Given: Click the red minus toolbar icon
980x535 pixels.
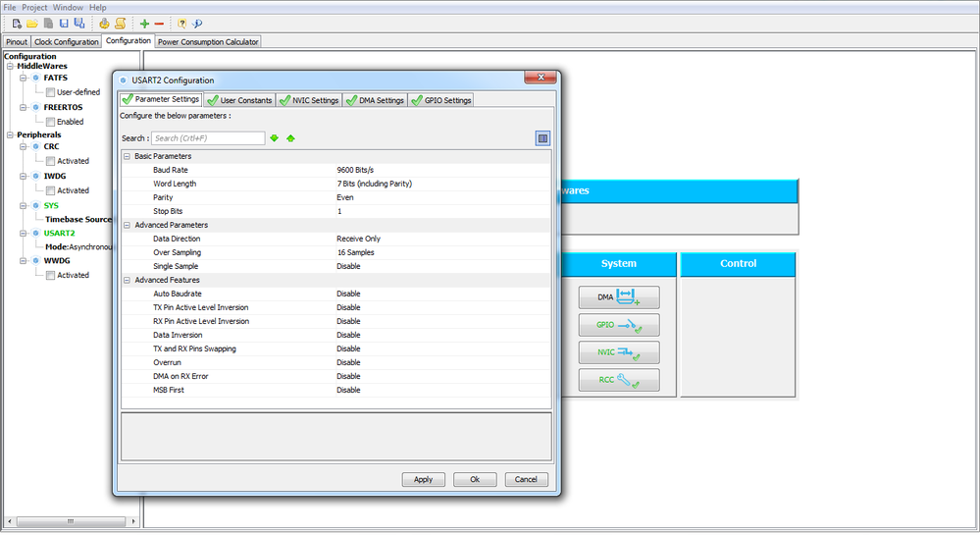Looking at the screenshot, I should pyautogui.click(x=159, y=24).
